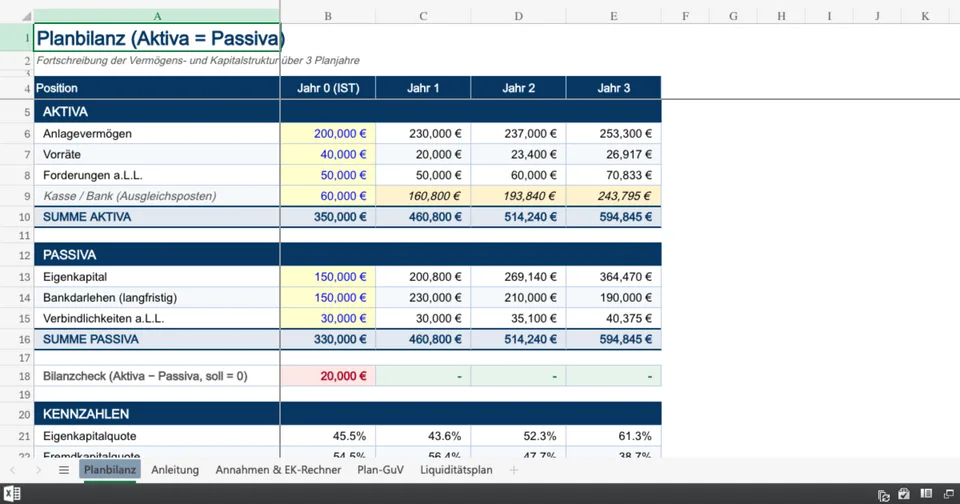960x504 pixels.
Task: Select row 10 header
Action: click(x=17, y=217)
